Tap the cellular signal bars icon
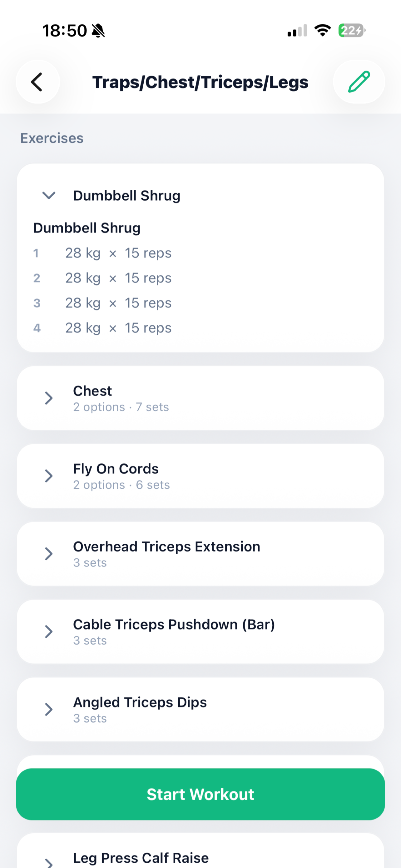The image size is (401, 868). coord(297,31)
